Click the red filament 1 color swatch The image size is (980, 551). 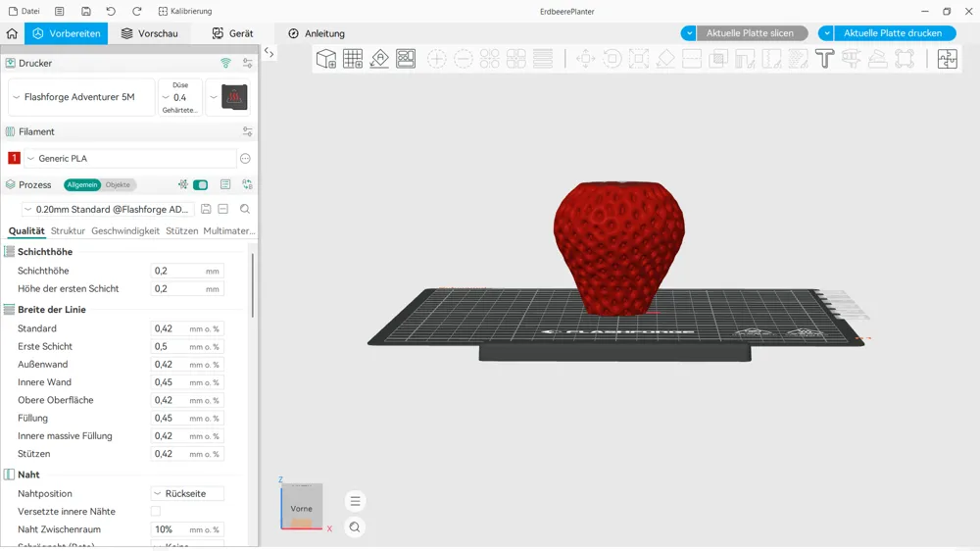tap(14, 158)
